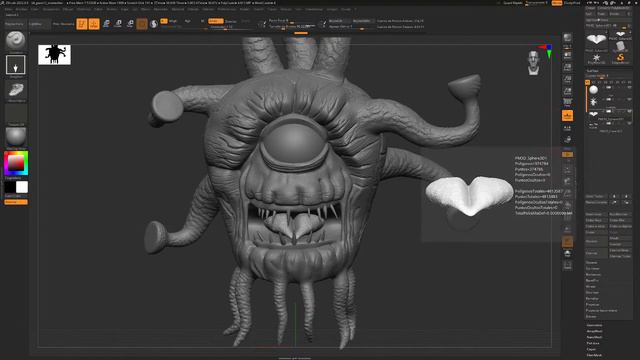Click the Nueva carpeta button
The image size is (640, 360).
point(596,202)
